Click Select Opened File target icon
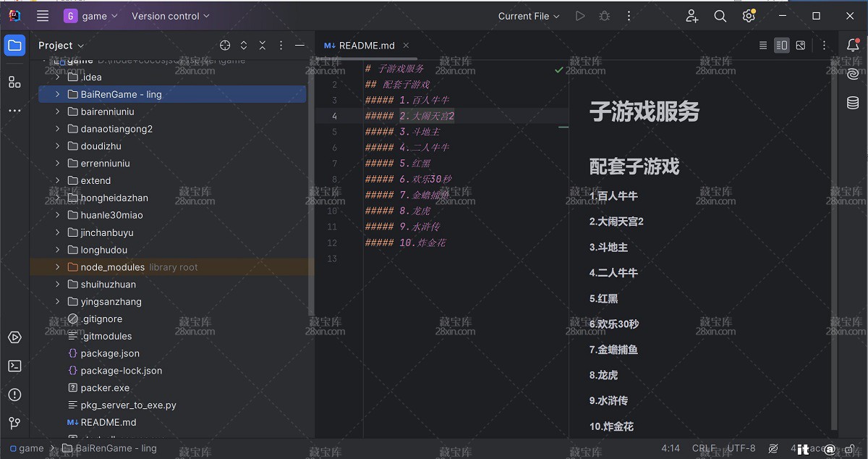The image size is (868, 459). 225,46
